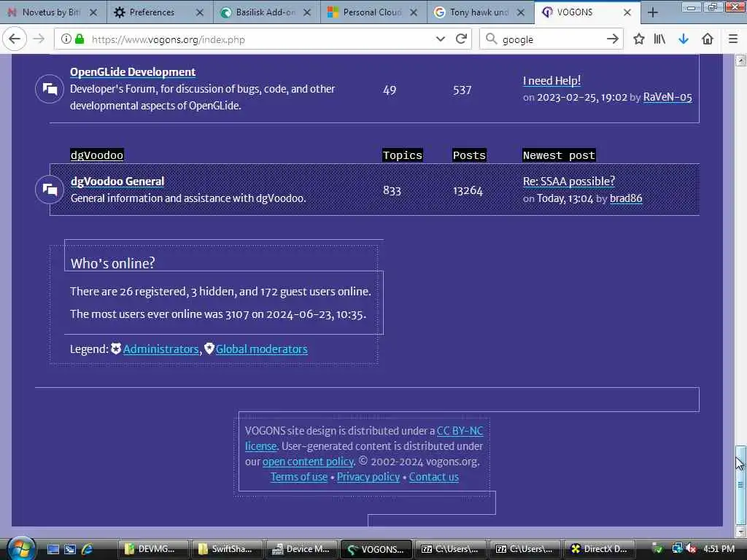Open a new tab with plus button
This screenshot has height=560, width=747.
pos(653,12)
